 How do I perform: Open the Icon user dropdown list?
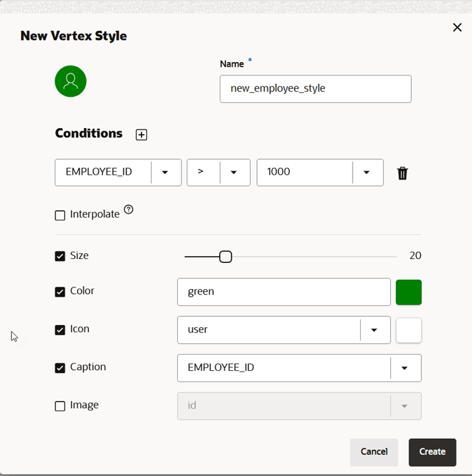(374, 330)
